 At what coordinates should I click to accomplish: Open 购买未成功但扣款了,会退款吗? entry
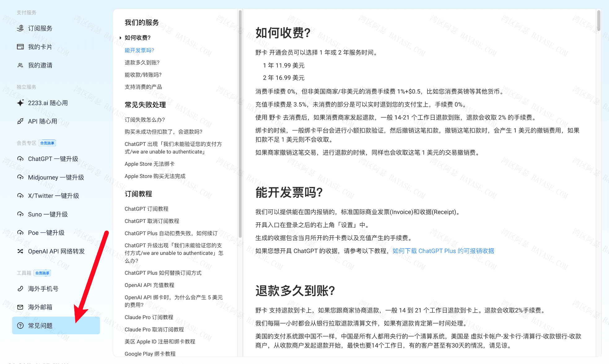point(164,132)
